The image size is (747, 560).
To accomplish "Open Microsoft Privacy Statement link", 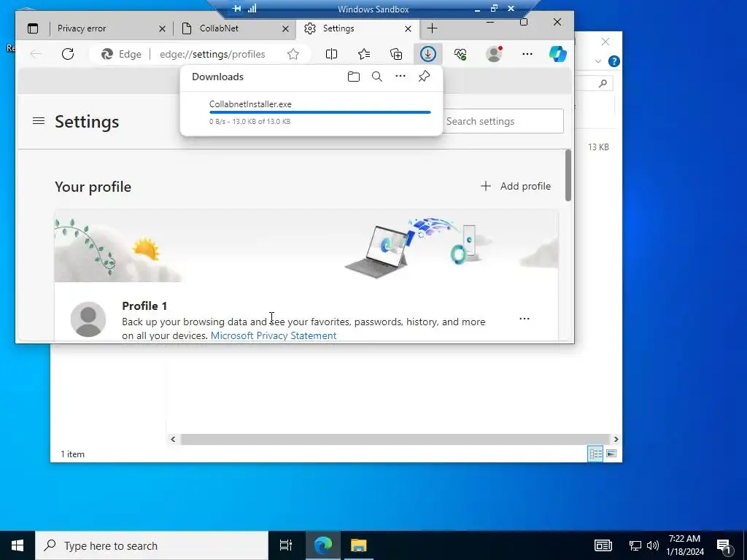I will pos(274,335).
